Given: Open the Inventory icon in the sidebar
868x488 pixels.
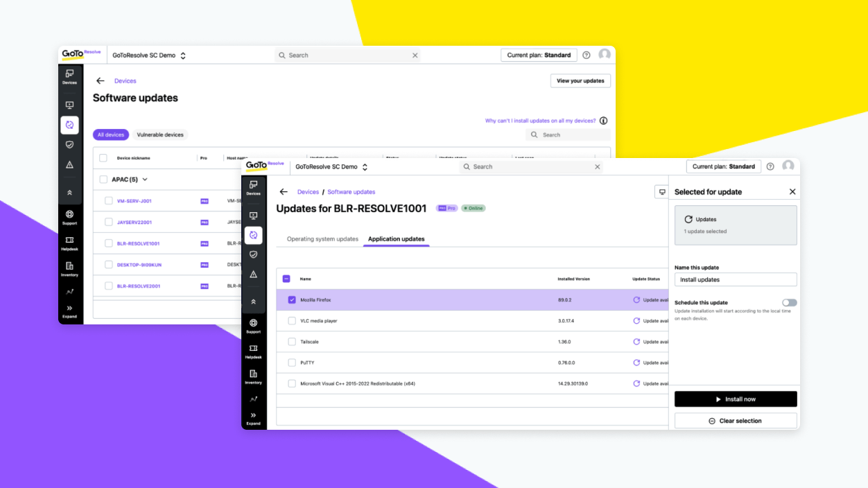Looking at the screenshot, I should coord(254,375).
